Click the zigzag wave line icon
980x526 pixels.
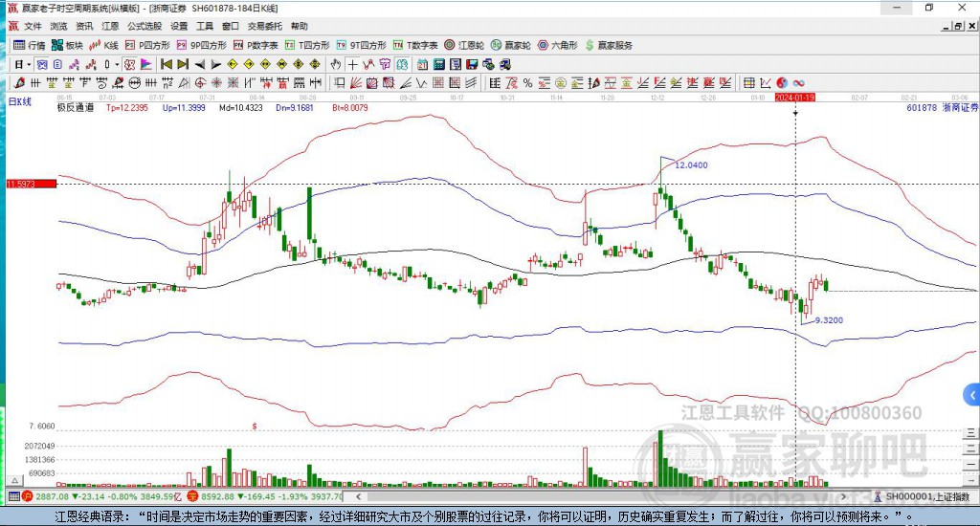pyautogui.click(x=421, y=82)
